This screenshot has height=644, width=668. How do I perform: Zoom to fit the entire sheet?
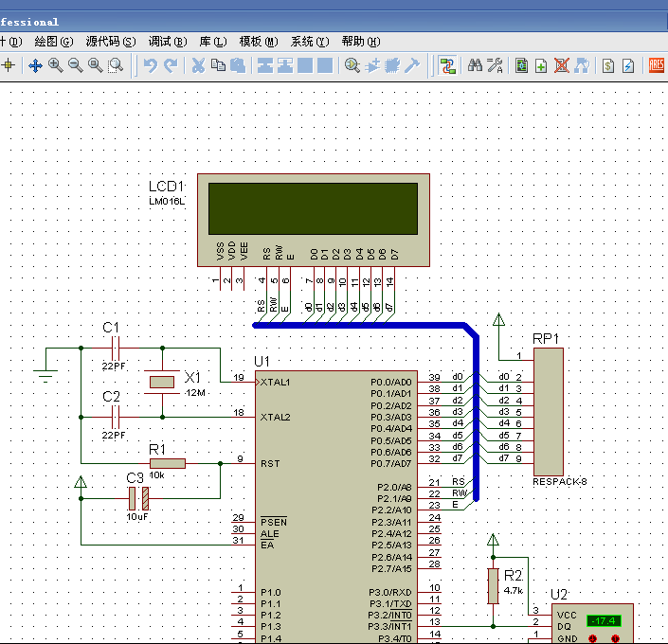[96, 65]
